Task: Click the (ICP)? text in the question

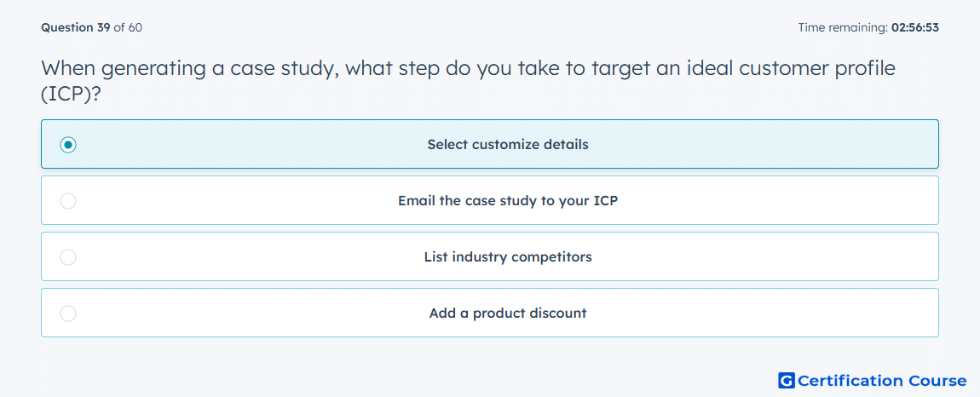Action: (x=71, y=95)
